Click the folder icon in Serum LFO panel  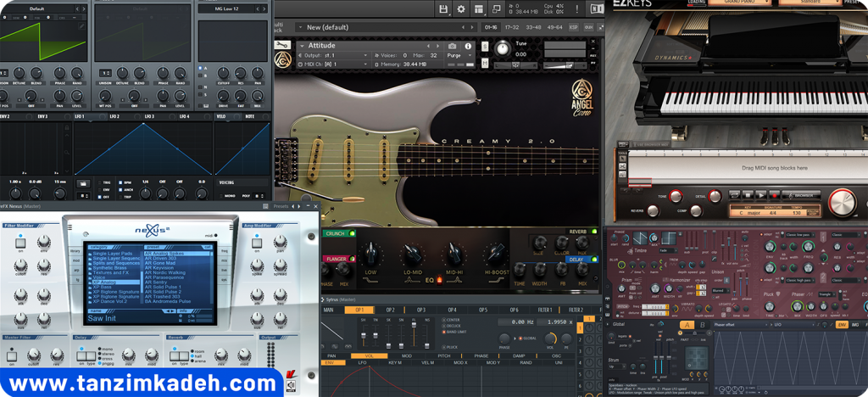(83, 182)
